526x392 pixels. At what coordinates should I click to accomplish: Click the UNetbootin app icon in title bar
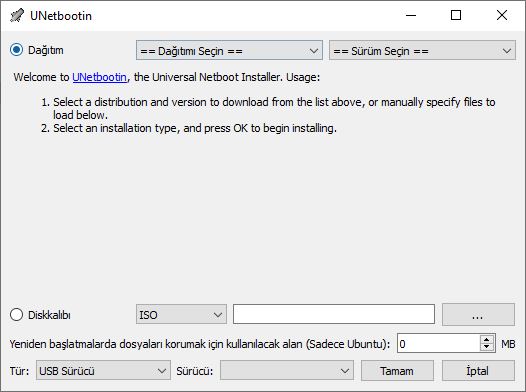(x=17, y=15)
